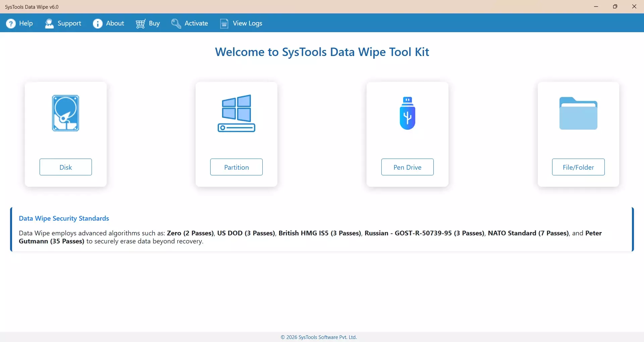The image size is (644, 342).
Task: Restore down the application window
Action: pos(615,7)
